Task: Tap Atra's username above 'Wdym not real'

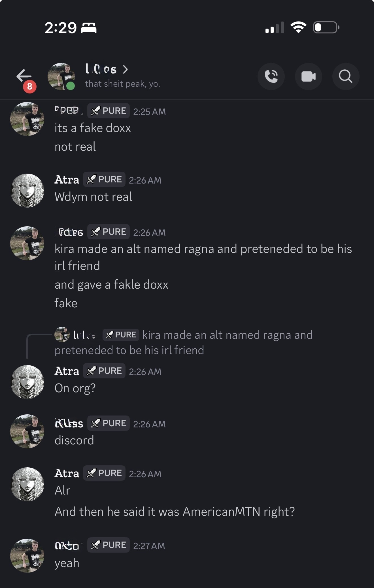Action: 67,180
